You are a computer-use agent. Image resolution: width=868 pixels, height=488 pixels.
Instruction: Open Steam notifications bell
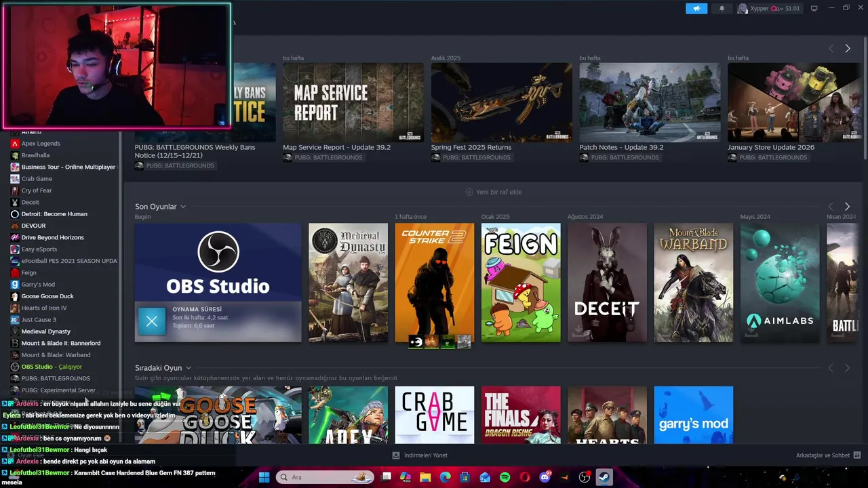pyautogui.click(x=722, y=8)
